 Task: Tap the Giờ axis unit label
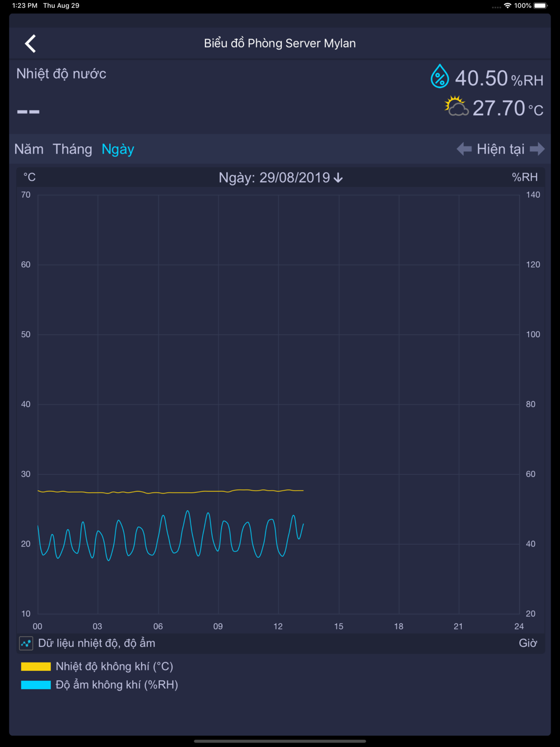[528, 643]
